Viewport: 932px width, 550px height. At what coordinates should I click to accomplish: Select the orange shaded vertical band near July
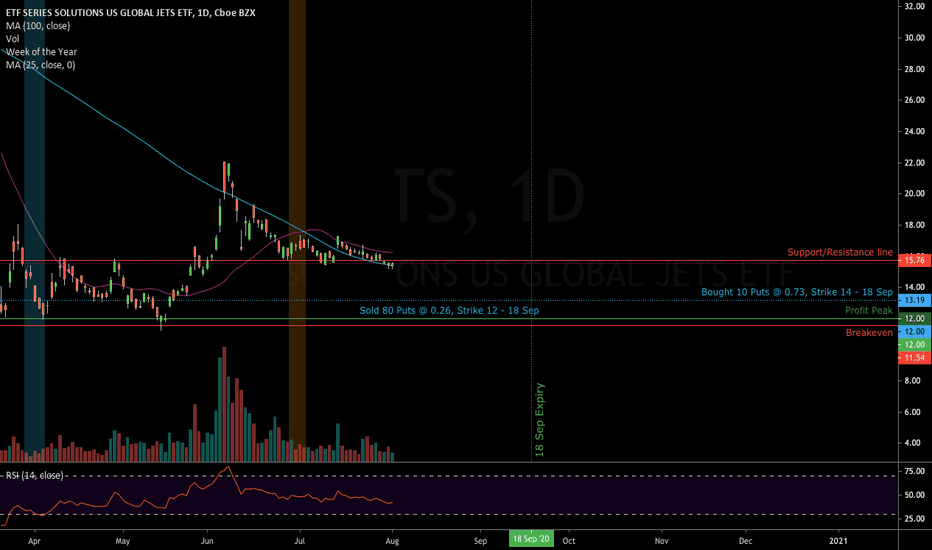(x=297, y=231)
